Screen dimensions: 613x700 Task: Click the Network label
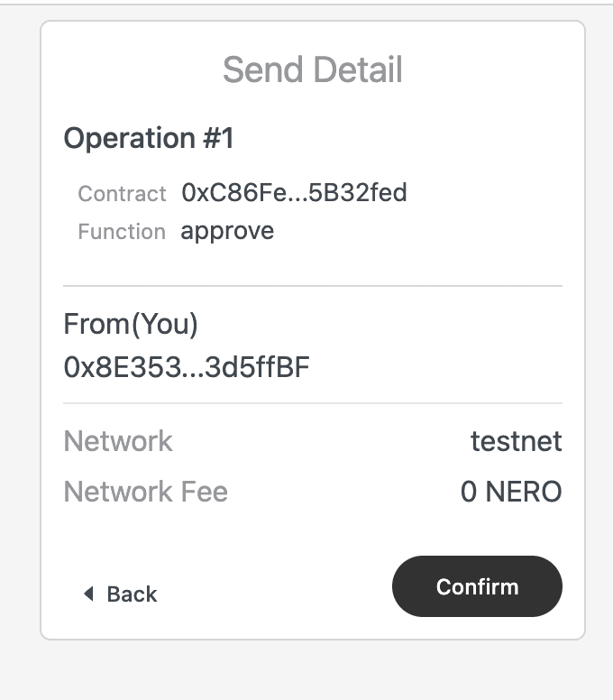118,441
